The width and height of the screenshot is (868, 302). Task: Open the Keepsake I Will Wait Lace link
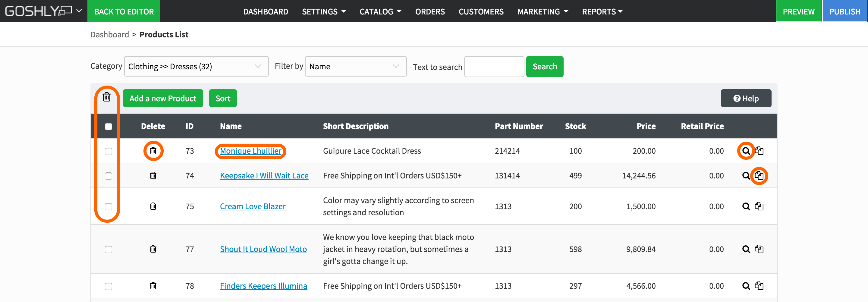(264, 175)
